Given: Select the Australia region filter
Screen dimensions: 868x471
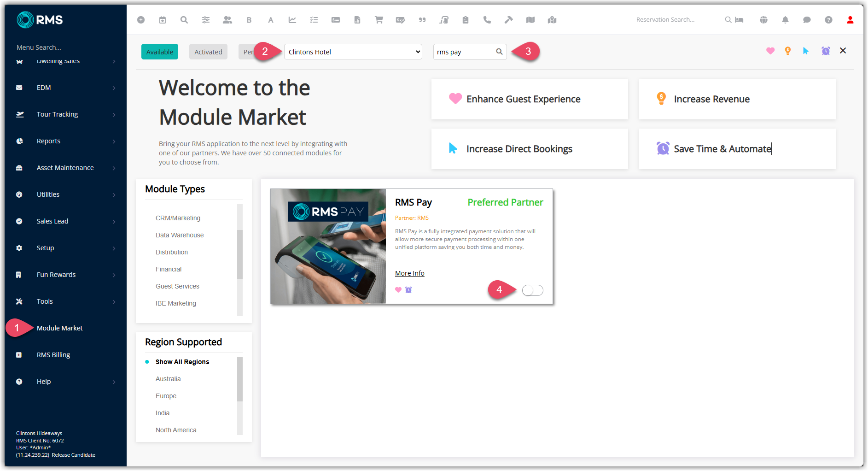Looking at the screenshot, I should click(168, 379).
